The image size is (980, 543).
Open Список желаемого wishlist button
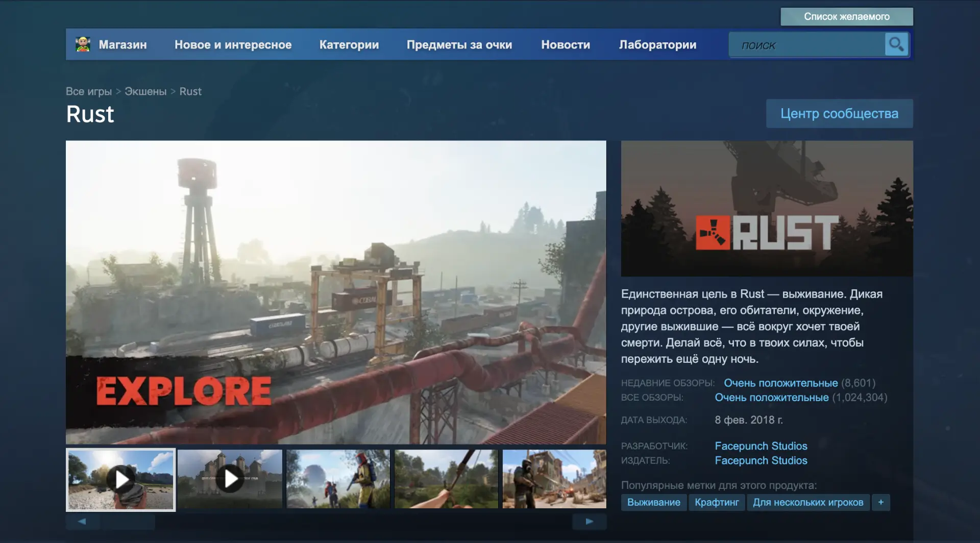coord(847,16)
